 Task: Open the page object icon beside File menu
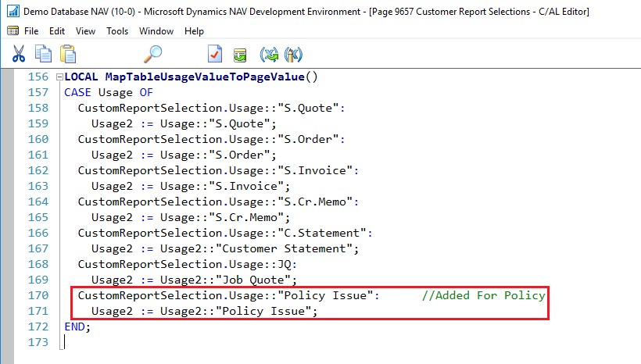12,31
